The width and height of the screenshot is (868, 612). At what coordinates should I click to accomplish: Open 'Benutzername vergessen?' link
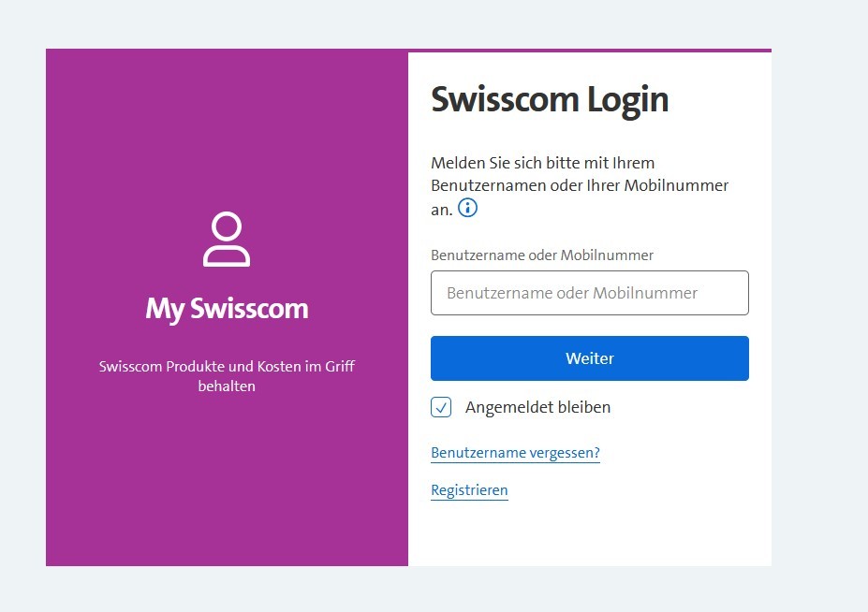tap(515, 452)
